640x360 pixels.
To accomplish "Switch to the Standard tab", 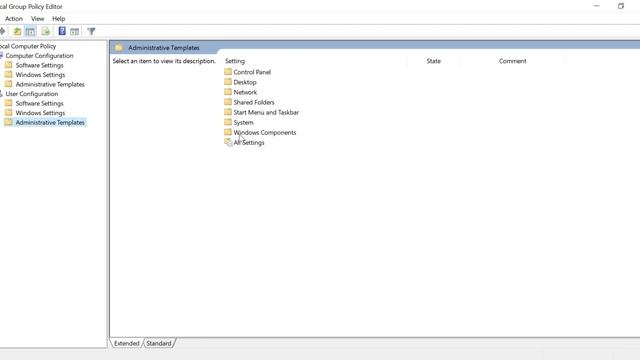I will (159, 343).
